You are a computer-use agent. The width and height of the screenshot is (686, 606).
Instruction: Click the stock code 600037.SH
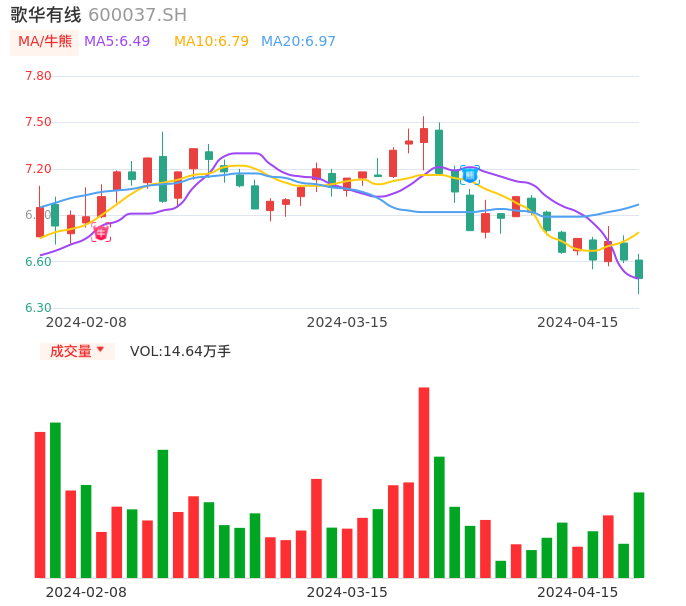point(138,15)
